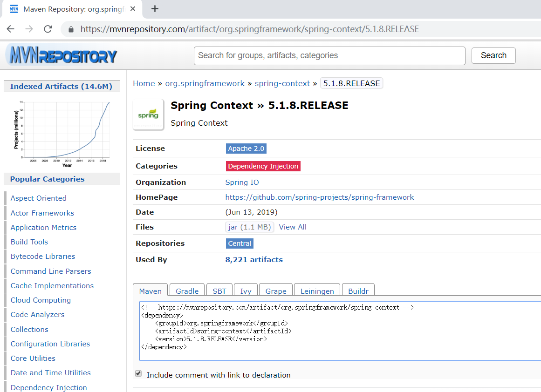
Task: Click the padlock site security icon
Action: point(71,29)
